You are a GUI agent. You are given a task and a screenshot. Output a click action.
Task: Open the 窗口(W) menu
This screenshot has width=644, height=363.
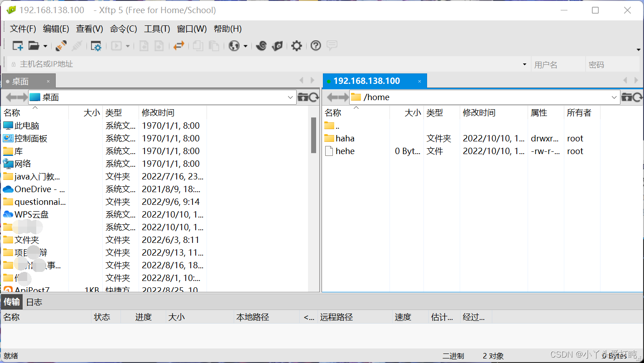[x=192, y=29]
